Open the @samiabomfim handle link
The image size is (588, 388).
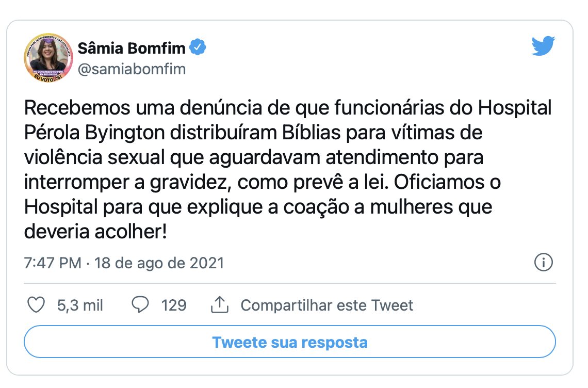point(132,69)
